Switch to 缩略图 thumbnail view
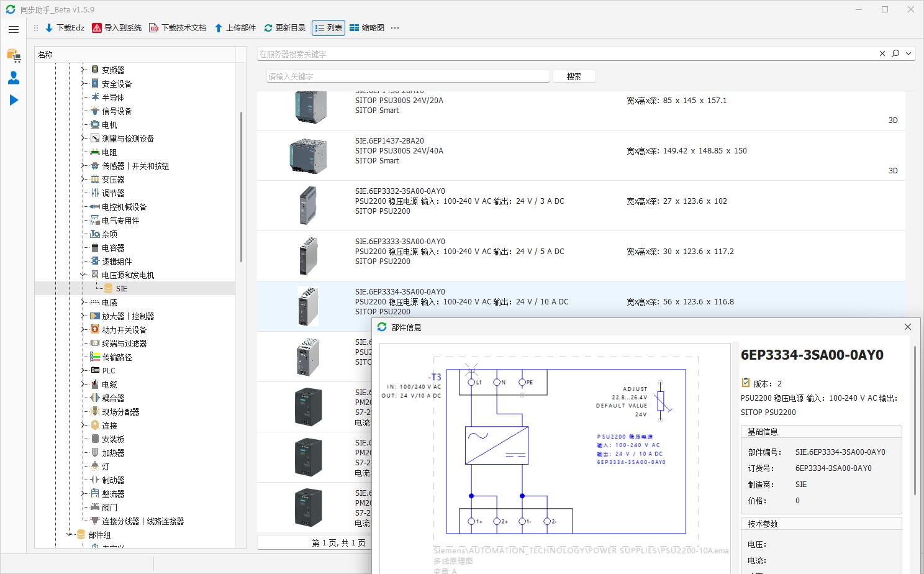924x574 pixels. (x=367, y=28)
